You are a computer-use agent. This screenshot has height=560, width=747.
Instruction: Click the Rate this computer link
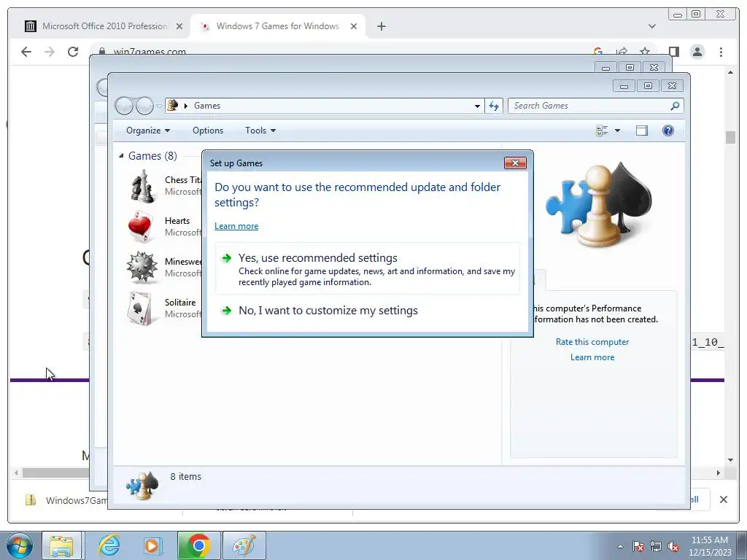tap(592, 342)
